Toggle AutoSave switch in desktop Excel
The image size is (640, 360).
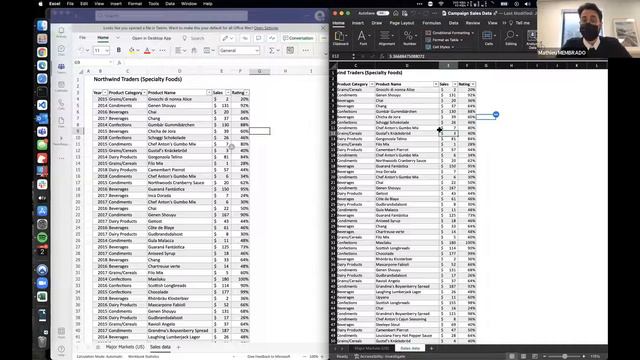point(382,13)
